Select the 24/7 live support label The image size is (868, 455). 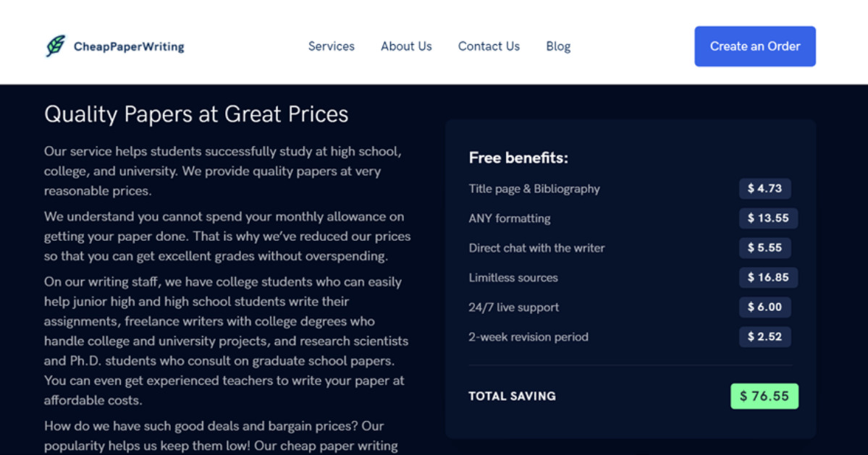(x=513, y=307)
